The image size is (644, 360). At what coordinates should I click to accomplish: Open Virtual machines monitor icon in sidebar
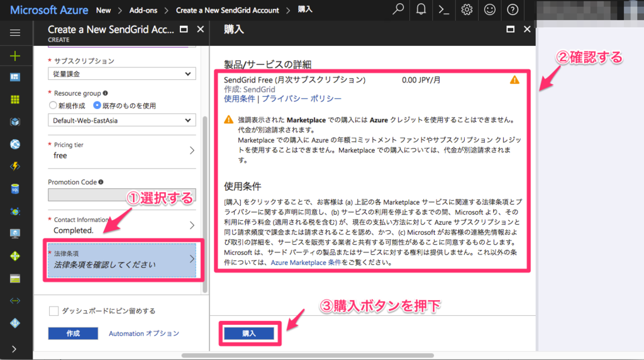[x=15, y=233]
